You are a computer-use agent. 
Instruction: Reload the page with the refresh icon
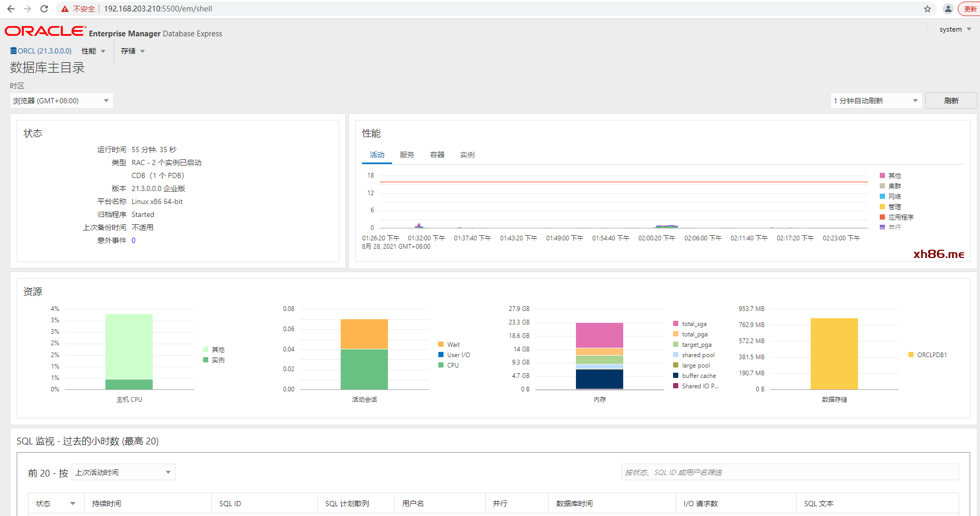click(x=44, y=9)
